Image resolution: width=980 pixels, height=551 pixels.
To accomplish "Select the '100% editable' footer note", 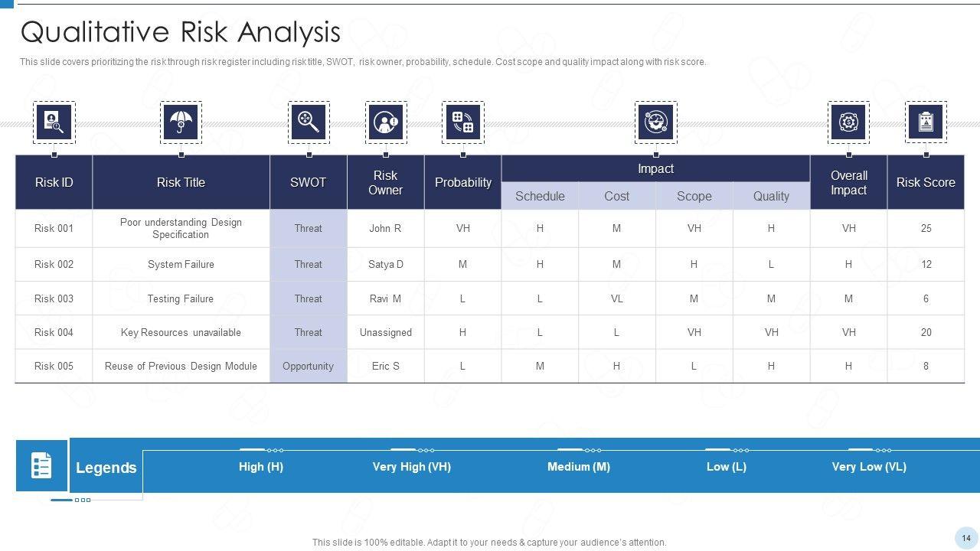I will [489, 543].
